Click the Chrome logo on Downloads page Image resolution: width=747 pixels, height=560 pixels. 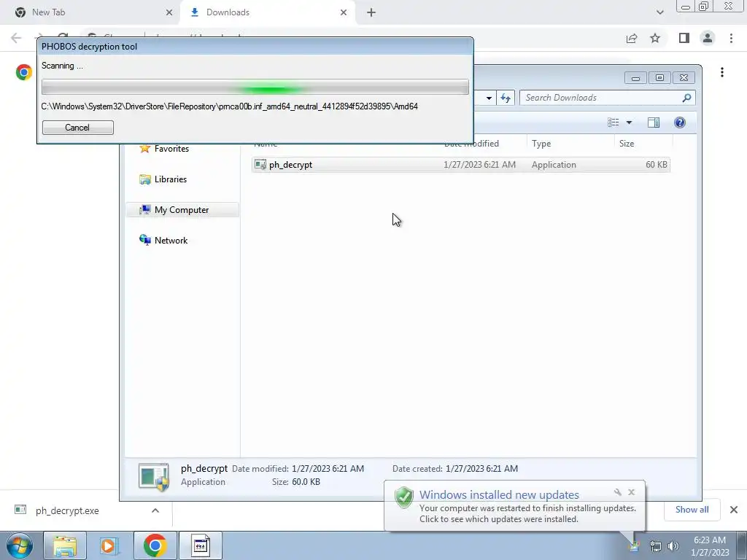coord(24,72)
